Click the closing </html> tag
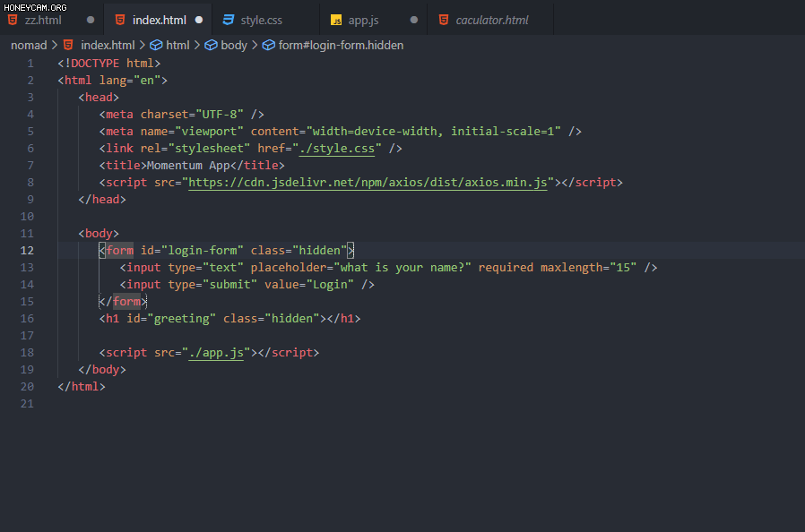 tap(82, 386)
